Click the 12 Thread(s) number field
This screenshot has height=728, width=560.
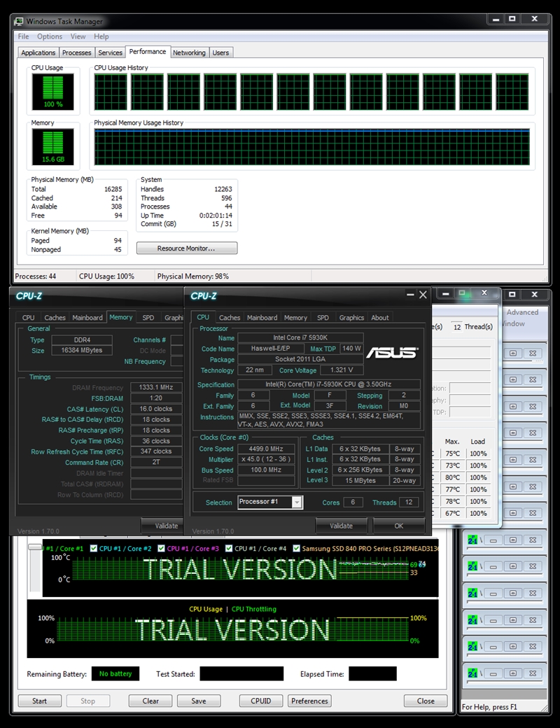click(457, 327)
